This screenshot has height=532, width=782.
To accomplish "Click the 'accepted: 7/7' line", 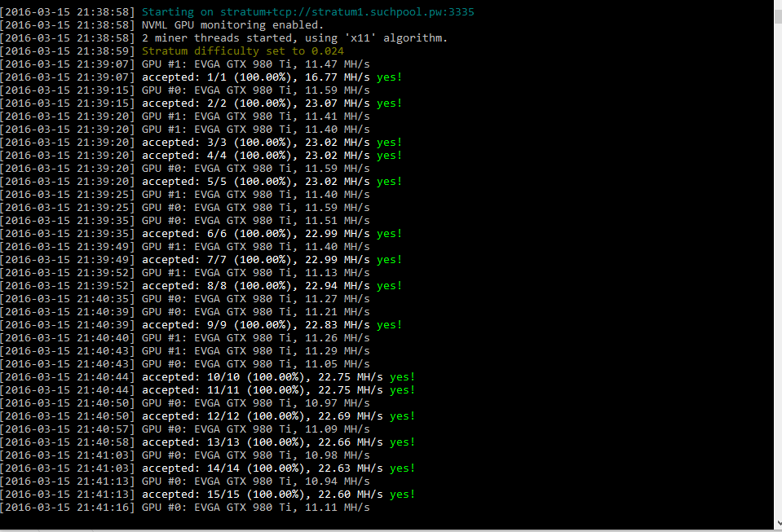I will click(201, 260).
